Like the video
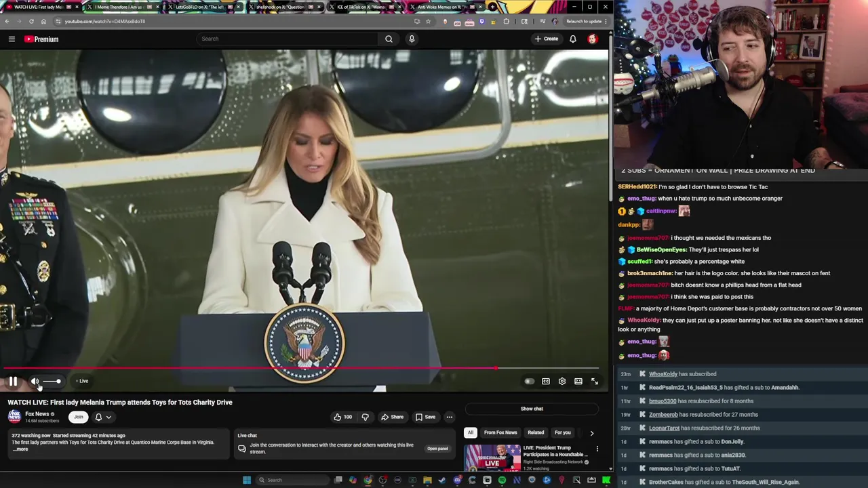868x488 pixels. coord(342,417)
